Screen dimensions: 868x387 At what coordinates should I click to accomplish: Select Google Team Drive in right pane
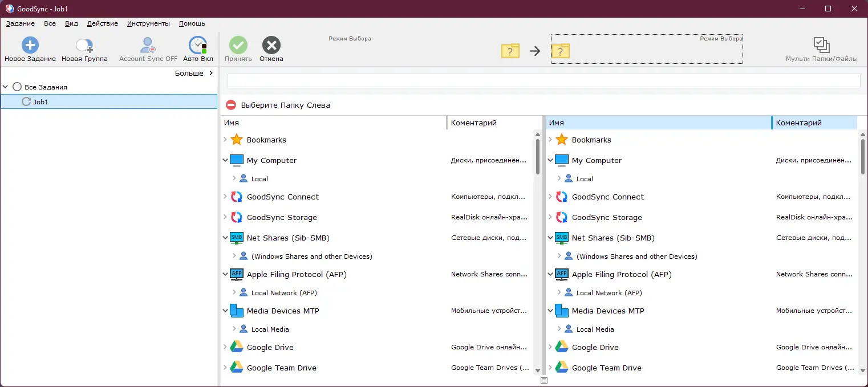(607, 368)
